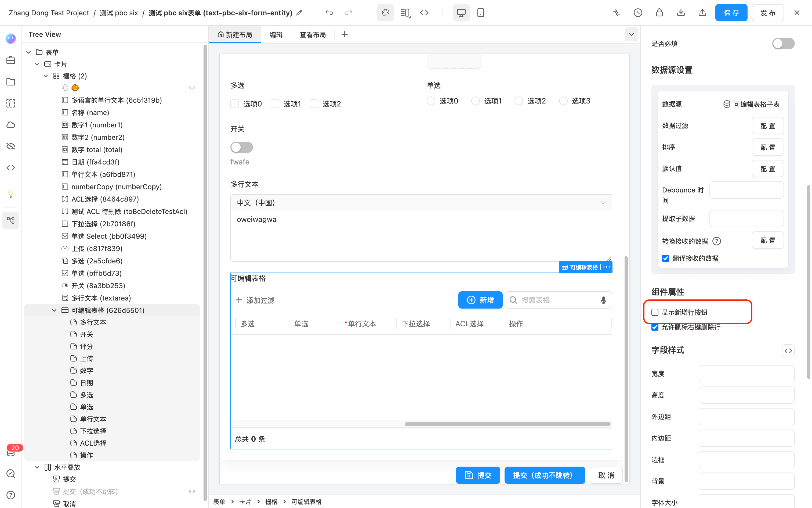
Task: Click the lock icon in toolbar
Action: point(659,13)
